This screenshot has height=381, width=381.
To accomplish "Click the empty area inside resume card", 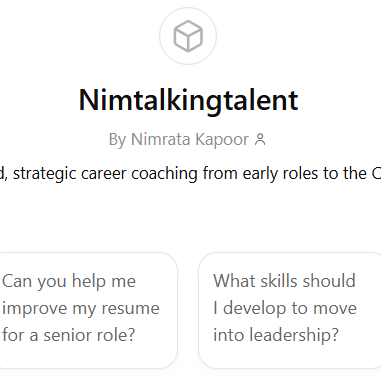I will (x=87, y=357).
